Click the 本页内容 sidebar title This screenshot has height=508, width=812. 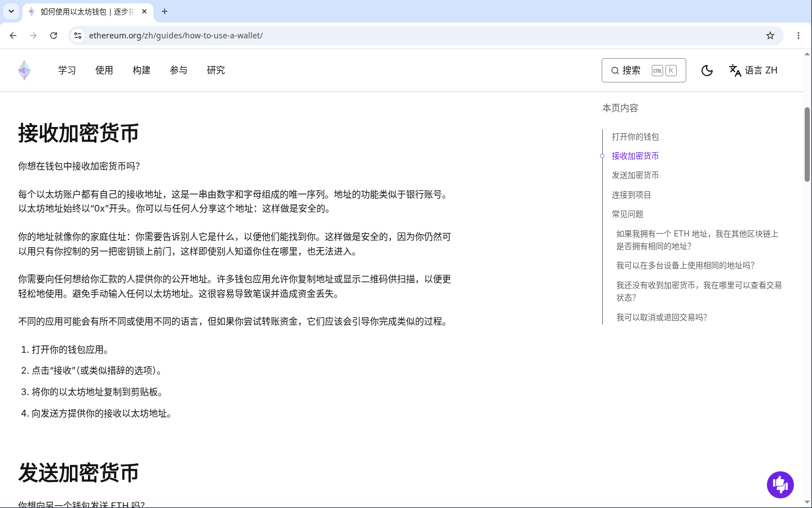point(620,108)
